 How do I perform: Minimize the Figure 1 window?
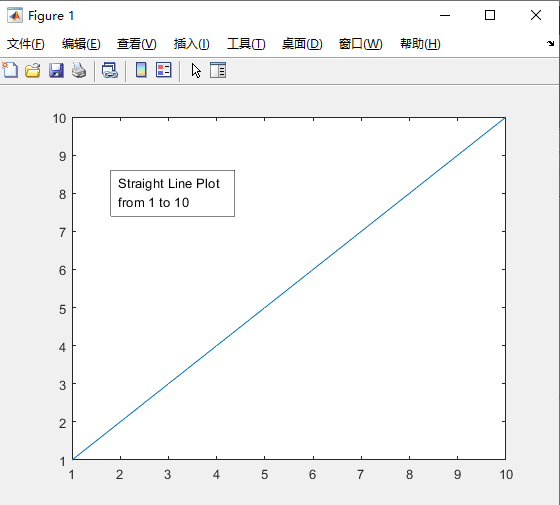tap(445, 15)
